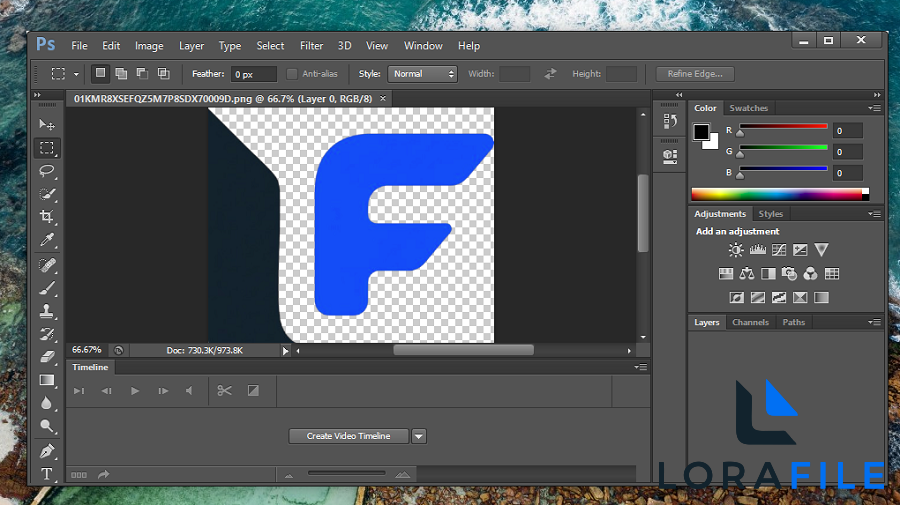Close the document tab
This screenshot has height=505, width=900.
383,99
